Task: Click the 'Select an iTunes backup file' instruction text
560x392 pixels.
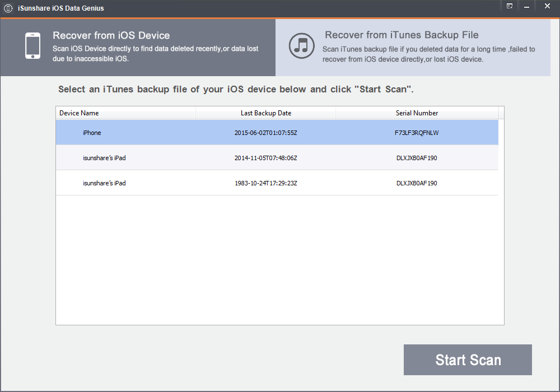Action: pos(236,89)
